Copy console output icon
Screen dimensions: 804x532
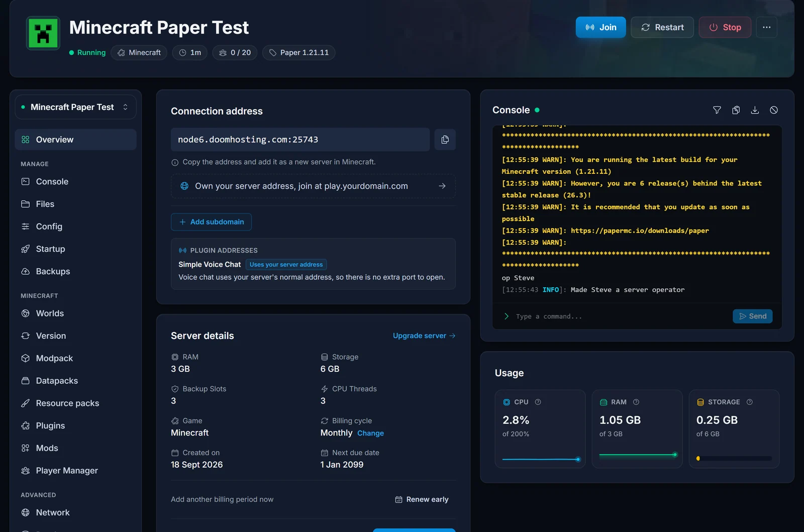click(x=736, y=110)
